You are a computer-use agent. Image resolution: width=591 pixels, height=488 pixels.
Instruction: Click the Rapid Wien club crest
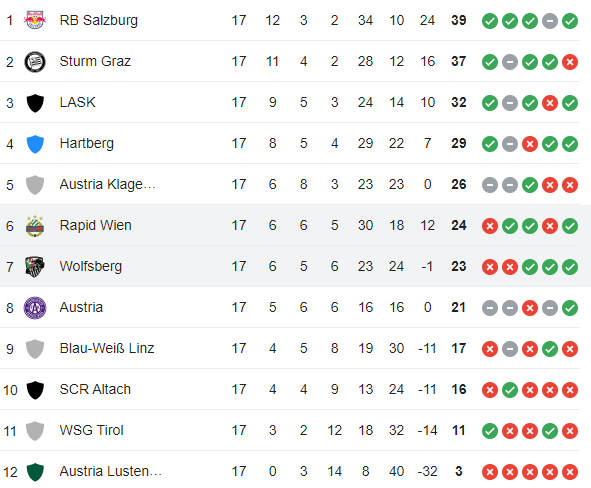pyautogui.click(x=35, y=226)
